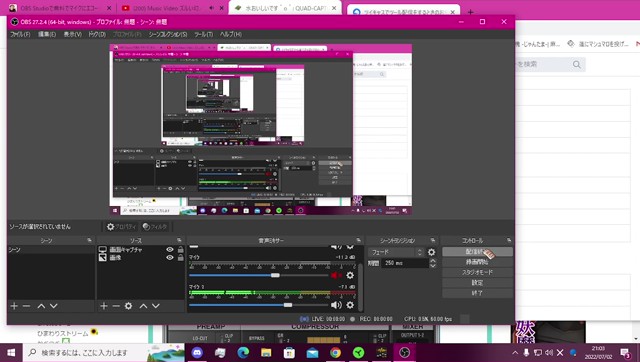Move scene down arrow in scenes panel
The height and width of the screenshot is (362, 640).
pyautogui.click(x=53, y=306)
